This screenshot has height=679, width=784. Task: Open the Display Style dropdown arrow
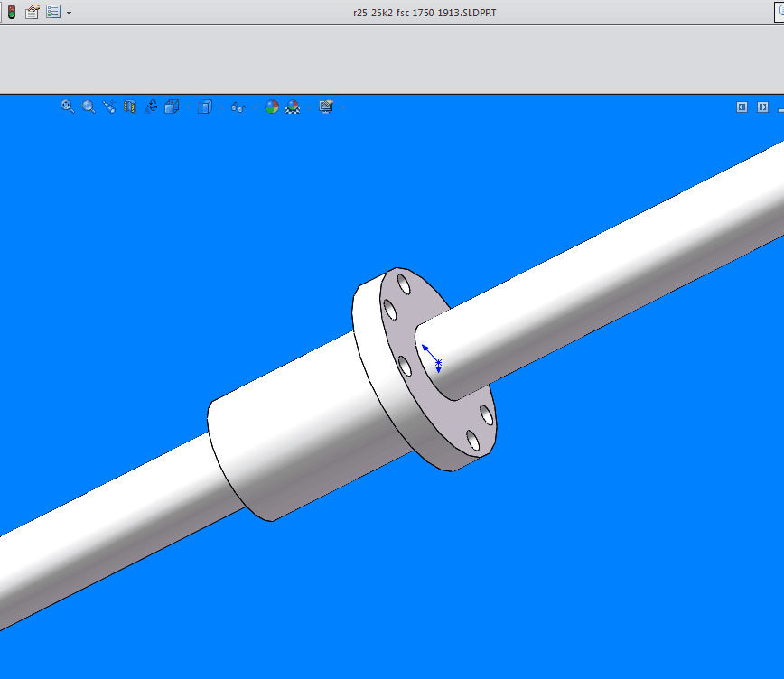click(221, 107)
